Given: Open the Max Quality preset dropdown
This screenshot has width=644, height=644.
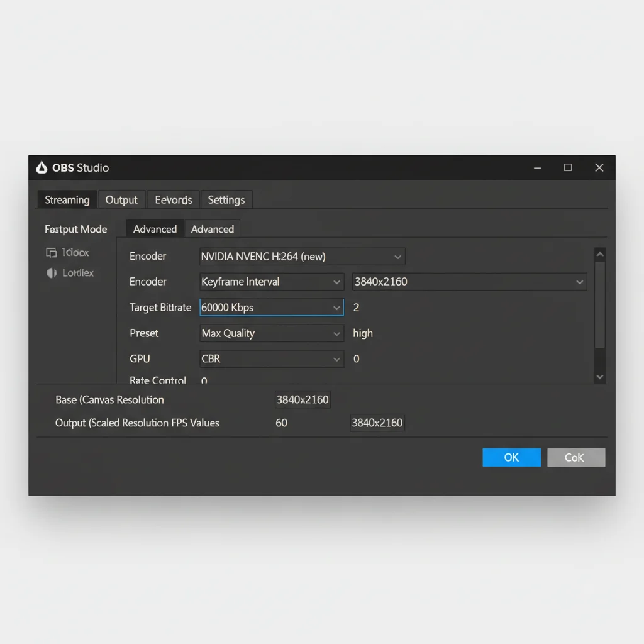Looking at the screenshot, I should [272, 333].
